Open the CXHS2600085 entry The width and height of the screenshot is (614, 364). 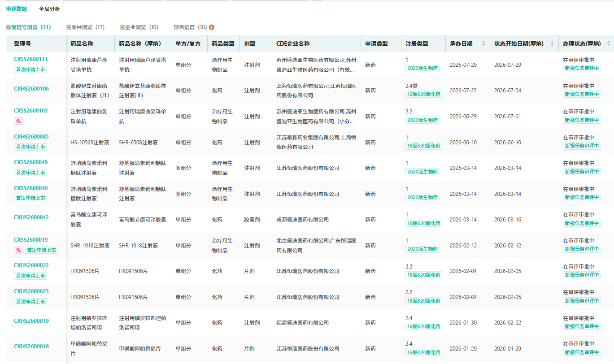31,137
